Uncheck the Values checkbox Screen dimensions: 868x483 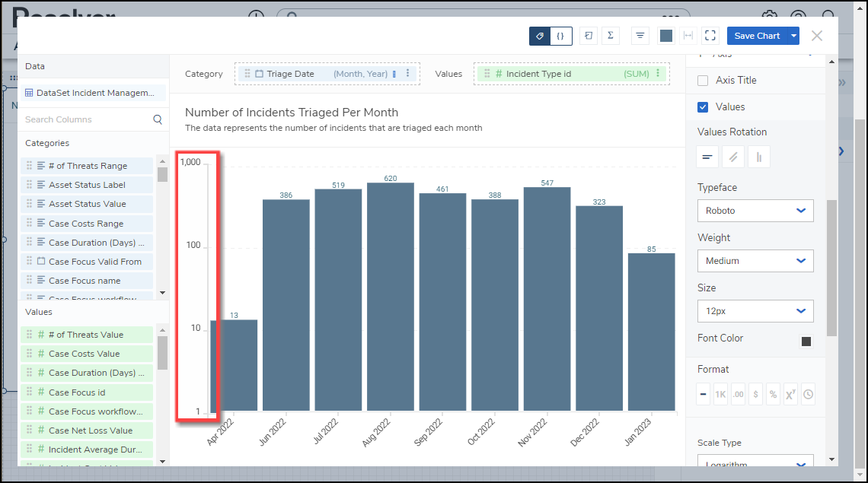click(703, 107)
